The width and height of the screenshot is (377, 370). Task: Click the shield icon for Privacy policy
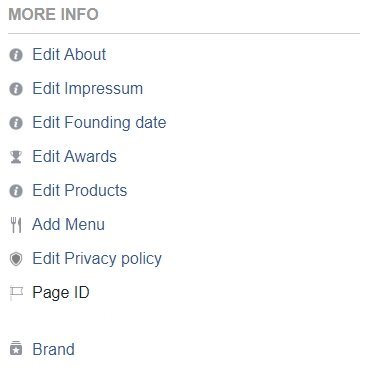16,259
